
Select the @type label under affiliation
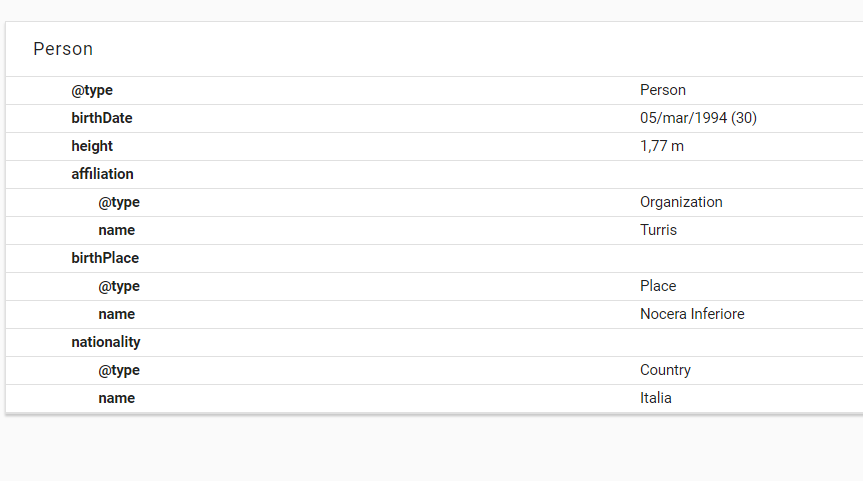(119, 202)
